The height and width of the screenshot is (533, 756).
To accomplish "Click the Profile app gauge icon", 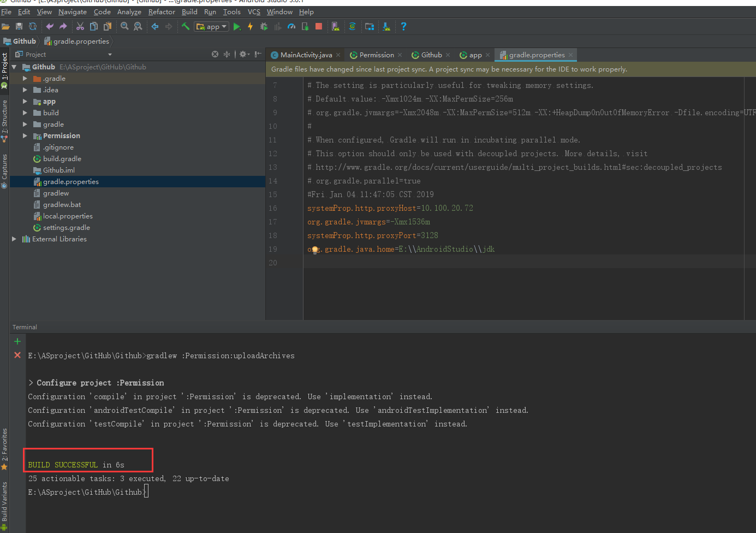I will tap(291, 26).
